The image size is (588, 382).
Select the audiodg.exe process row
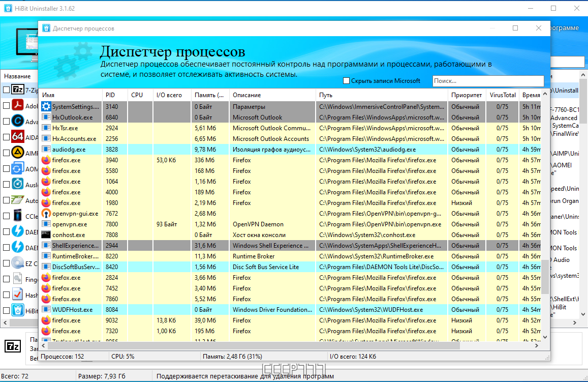(x=291, y=150)
